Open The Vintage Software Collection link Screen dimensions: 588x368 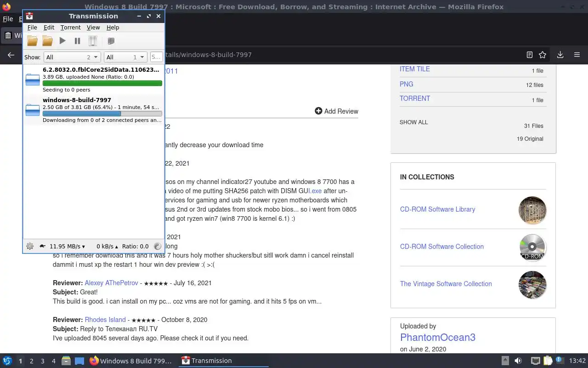(x=446, y=284)
